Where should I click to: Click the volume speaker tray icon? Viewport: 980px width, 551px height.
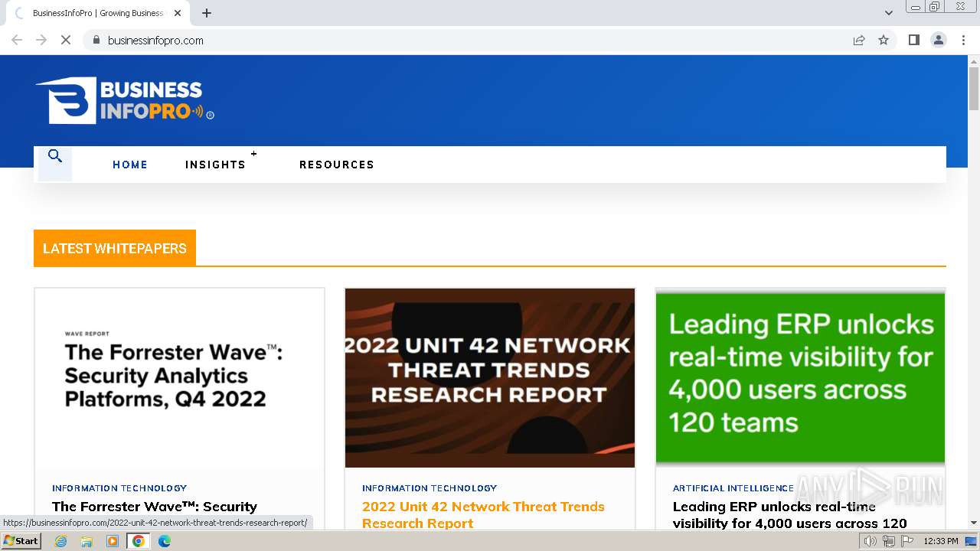pos(870,541)
